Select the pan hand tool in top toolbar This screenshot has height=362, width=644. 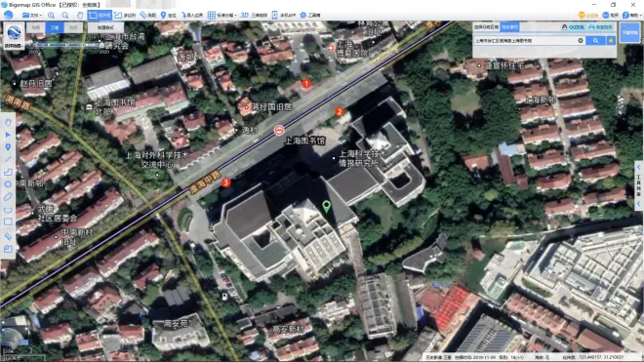(x=80, y=16)
